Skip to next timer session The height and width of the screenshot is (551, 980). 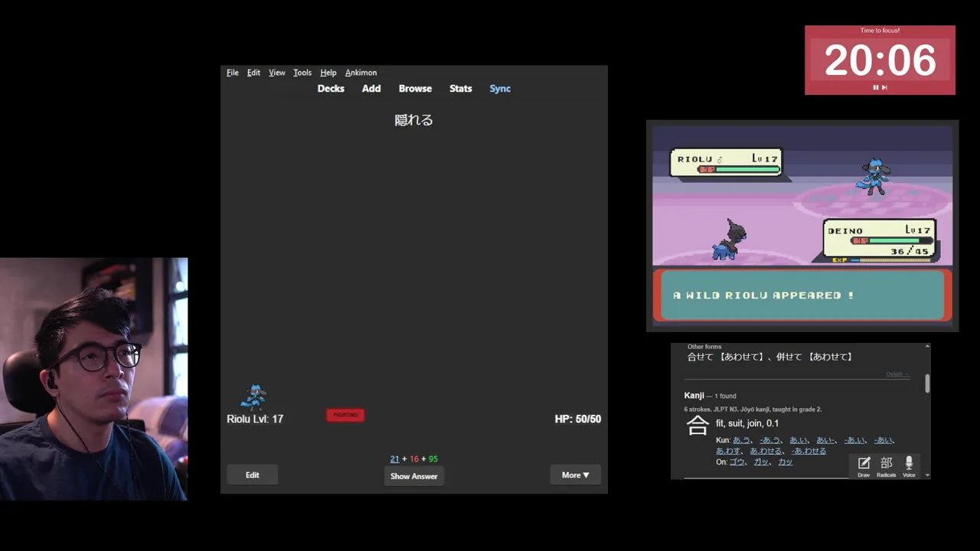884,87
